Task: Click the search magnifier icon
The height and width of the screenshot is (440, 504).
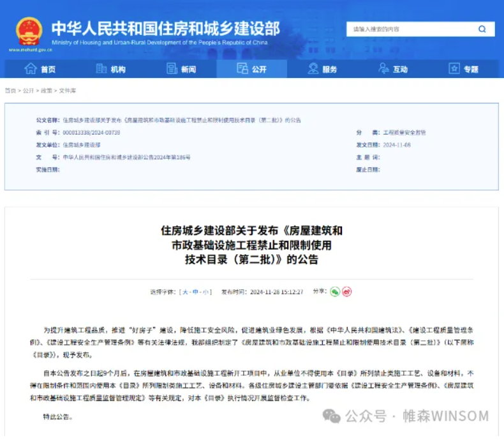Action: 482,29
